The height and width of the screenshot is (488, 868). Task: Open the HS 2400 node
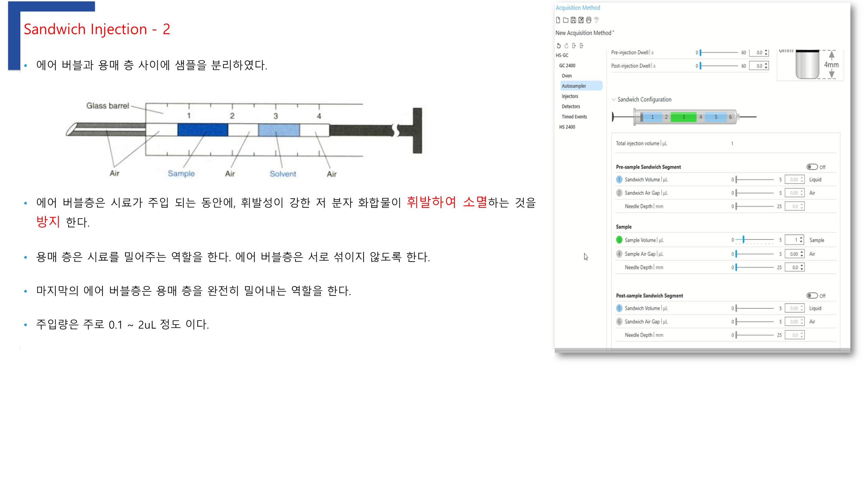pyautogui.click(x=567, y=127)
